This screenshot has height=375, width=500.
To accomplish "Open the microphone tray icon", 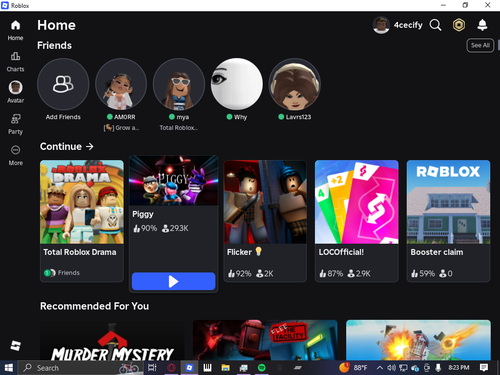I will (x=438, y=368).
